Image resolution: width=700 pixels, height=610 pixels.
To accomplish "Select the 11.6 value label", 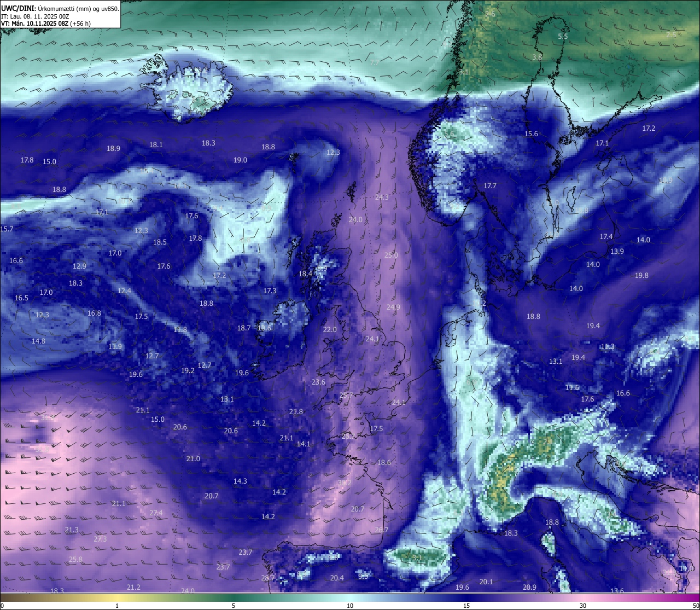I will click(572, 387).
